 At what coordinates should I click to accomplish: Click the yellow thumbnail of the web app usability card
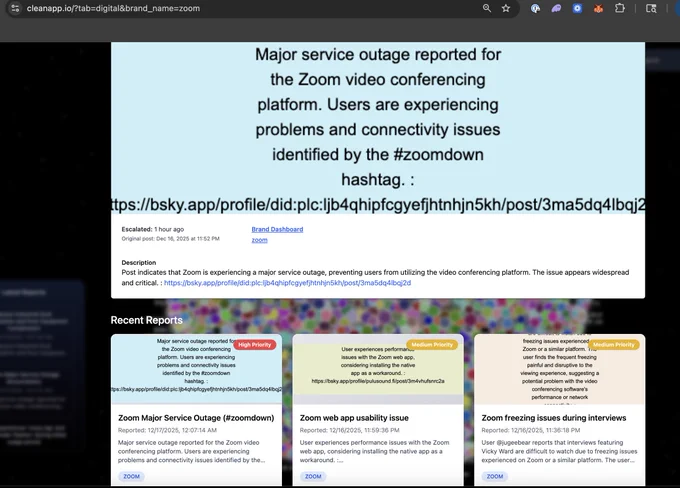tap(378, 369)
